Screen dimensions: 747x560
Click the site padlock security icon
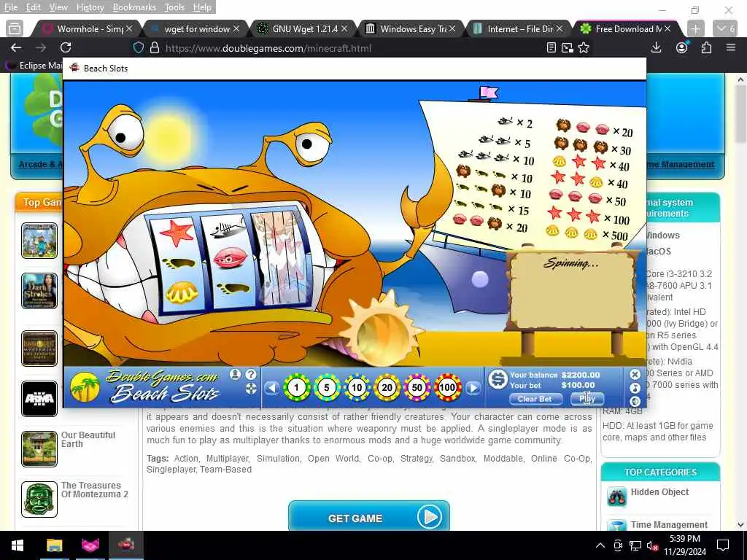[x=155, y=48]
